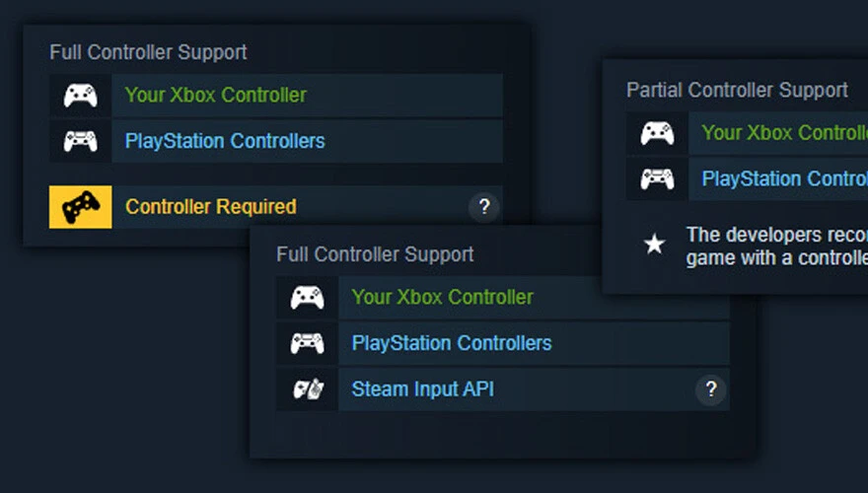Open the question mark help on the Steam Input API row
Image resolution: width=868 pixels, height=493 pixels.
click(x=710, y=389)
